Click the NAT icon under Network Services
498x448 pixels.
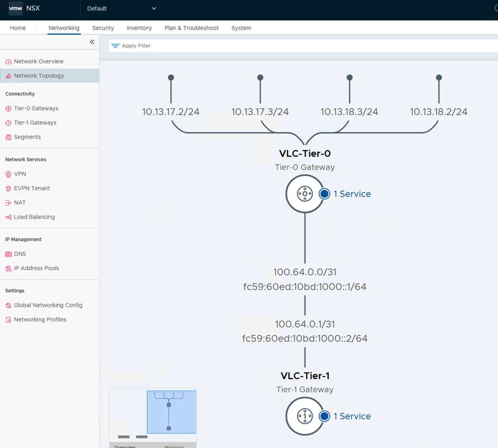(x=8, y=203)
